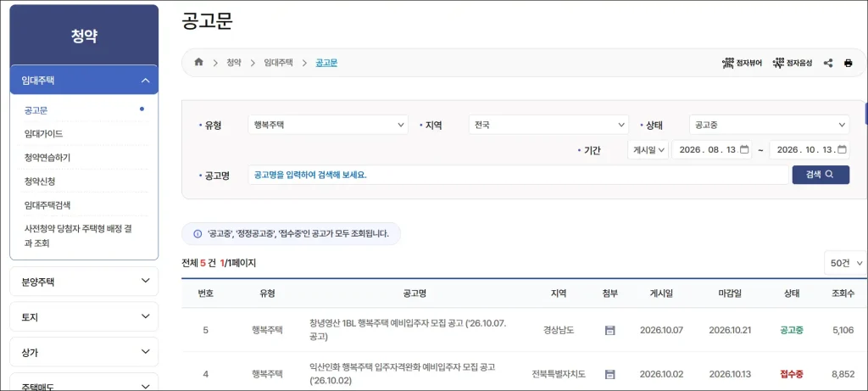The height and width of the screenshot is (391, 868).
Task: Open 사전청약 당첨자 주택형 배정 결과 조회
Action: [x=77, y=236]
